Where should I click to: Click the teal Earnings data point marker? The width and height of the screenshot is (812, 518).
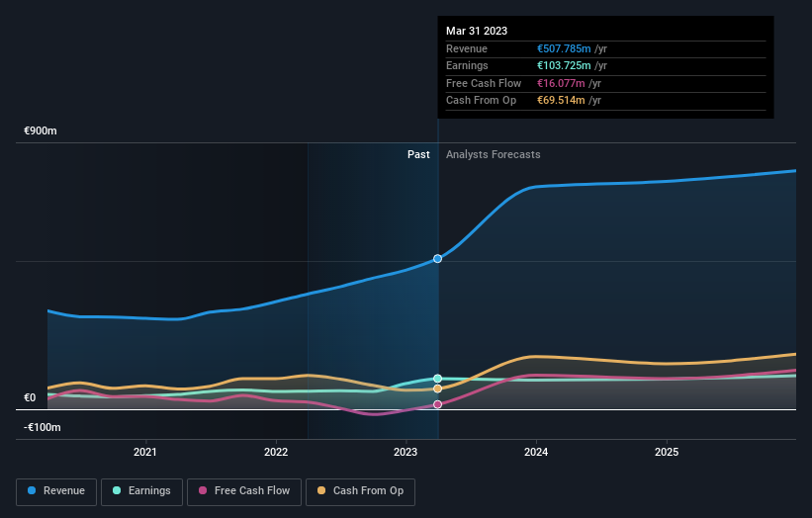click(x=437, y=379)
